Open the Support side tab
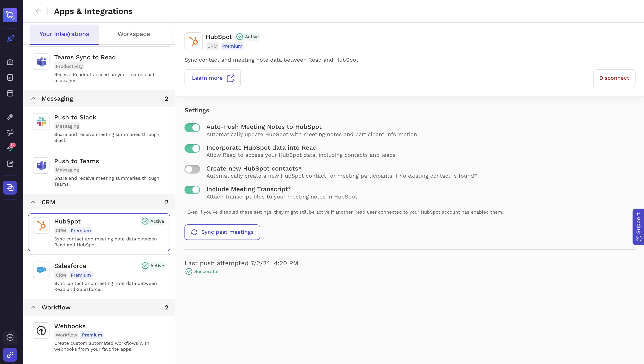Viewport: 644px width, 364px height. point(638,227)
